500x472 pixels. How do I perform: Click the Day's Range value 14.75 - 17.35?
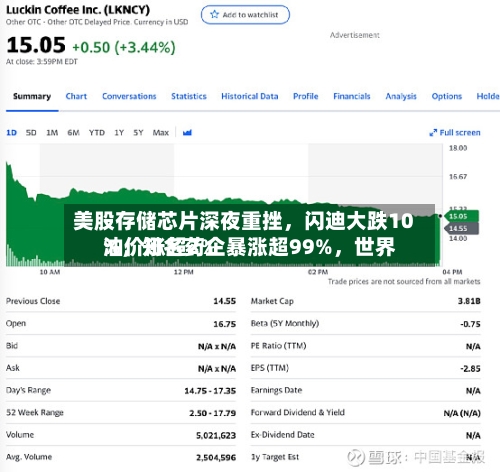[x=210, y=391]
